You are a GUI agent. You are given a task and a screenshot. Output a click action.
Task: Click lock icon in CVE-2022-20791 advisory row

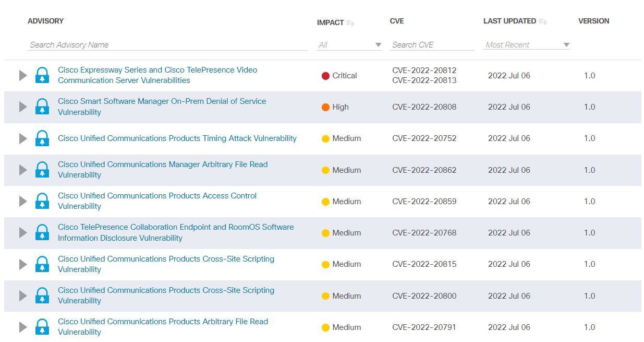42,327
